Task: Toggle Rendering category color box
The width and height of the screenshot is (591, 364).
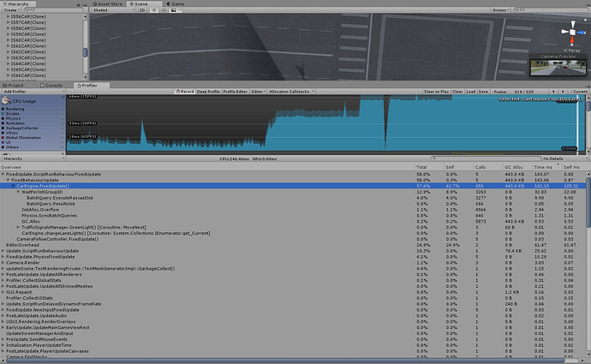Action: click(3, 109)
